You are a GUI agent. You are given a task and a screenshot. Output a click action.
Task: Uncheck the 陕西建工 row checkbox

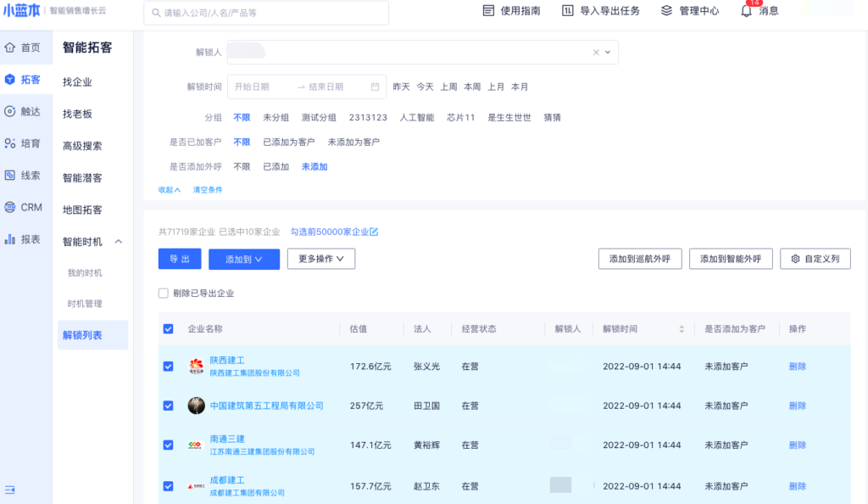coord(168,367)
